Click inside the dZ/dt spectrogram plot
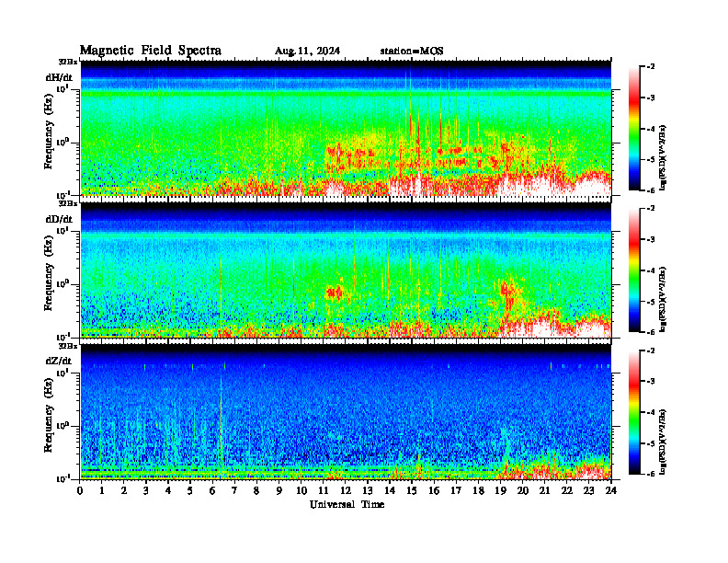728x563 pixels. coord(346,412)
